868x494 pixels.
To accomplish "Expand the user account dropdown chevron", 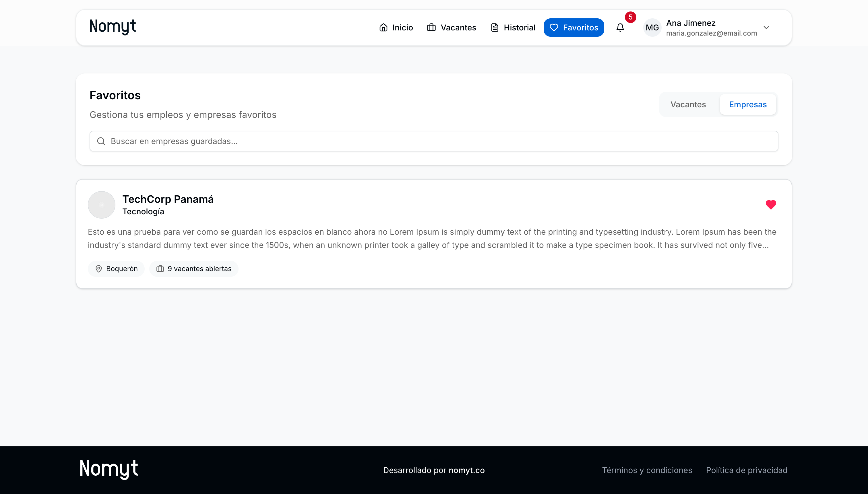I will tap(766, 28).
